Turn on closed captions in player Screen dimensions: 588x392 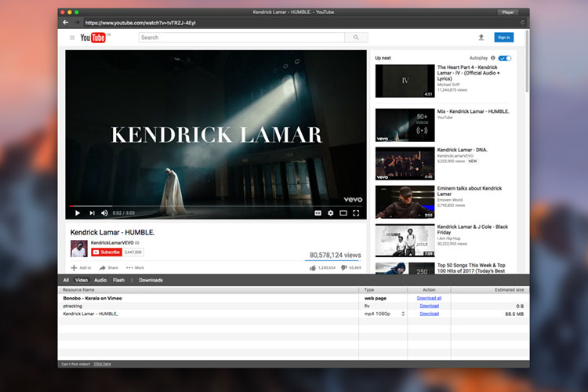(318, 213)
